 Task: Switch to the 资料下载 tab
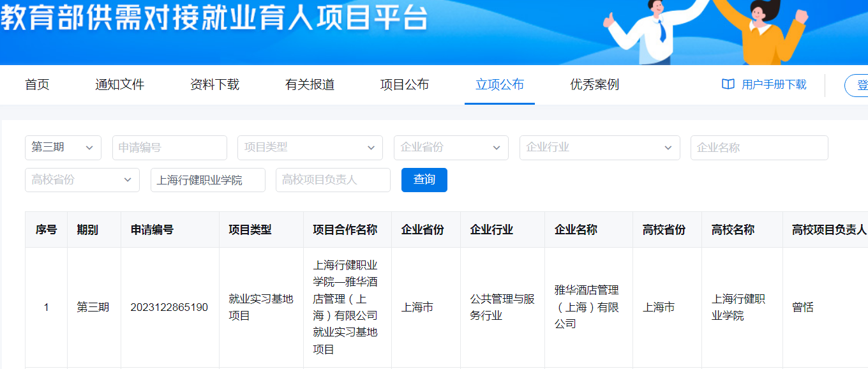[x=214, y=84]
